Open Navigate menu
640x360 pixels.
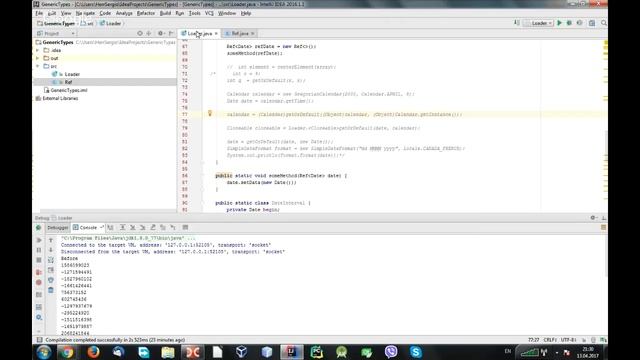[85, 13]
